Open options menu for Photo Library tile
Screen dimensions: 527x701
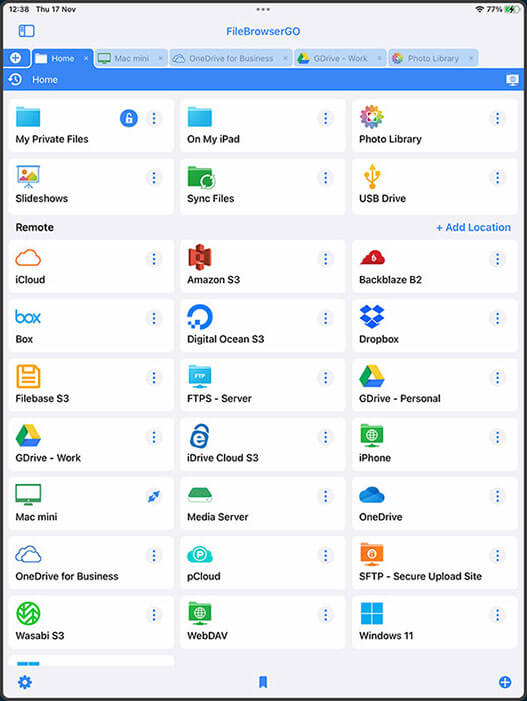tap(497, 118)
